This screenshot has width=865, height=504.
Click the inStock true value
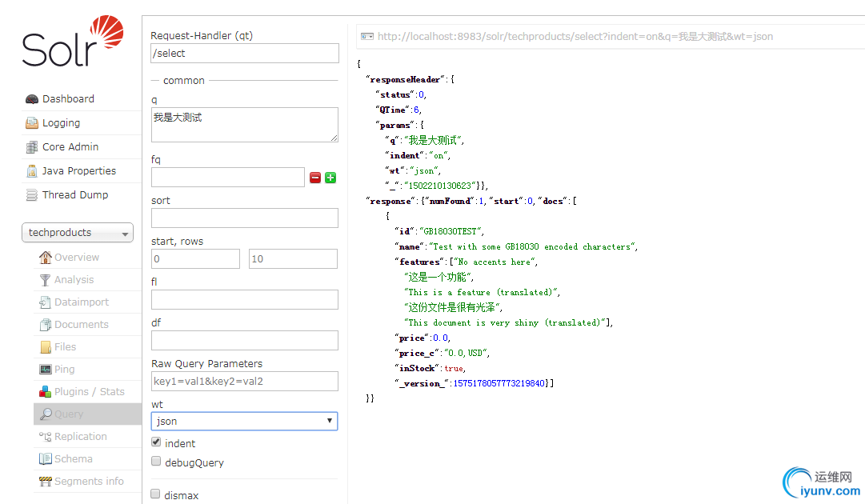(454, 368)
